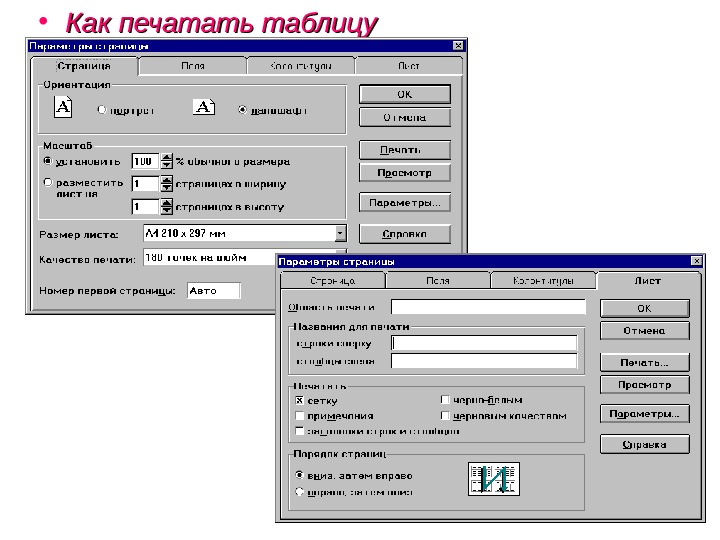Click the rows-to-repeat-at-top field
The width and height of the screenshot is (720, 540).
[x=484, y=343]
